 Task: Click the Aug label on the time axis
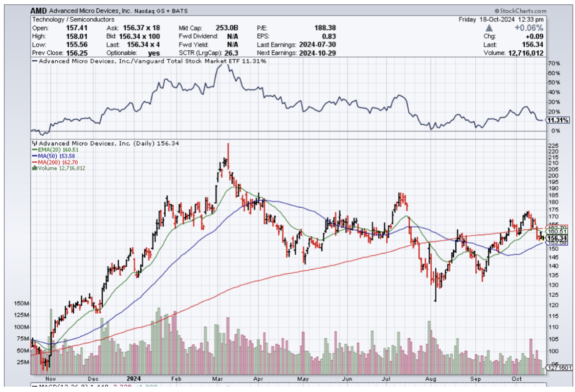(431, 379)
